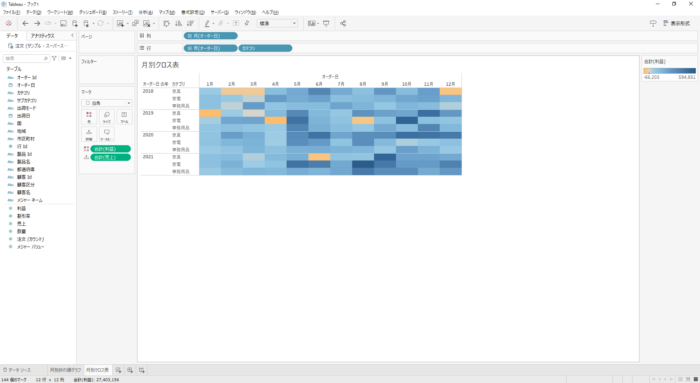This screenshot has width=700, height=383.
Task: Click the new data source icon
Action: [75, 23]
